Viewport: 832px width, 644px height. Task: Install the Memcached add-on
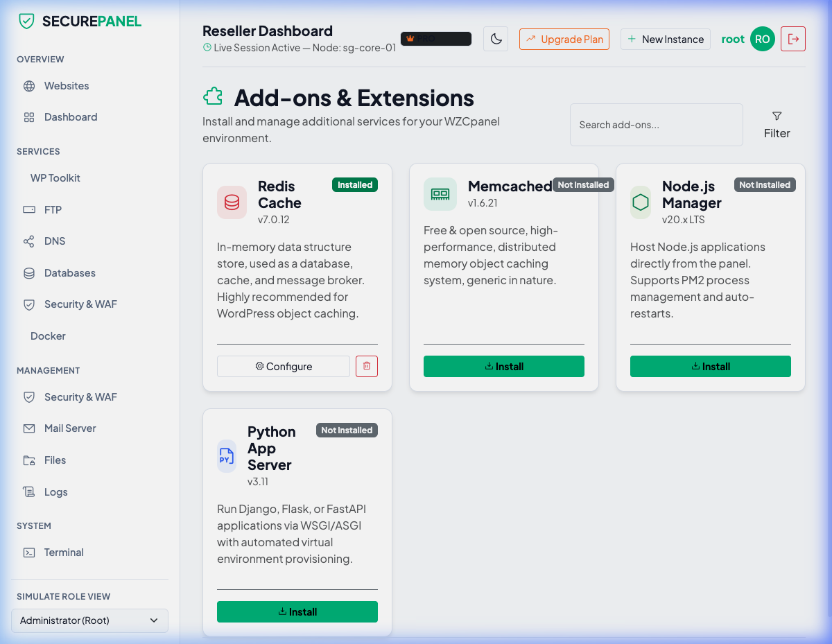pyautogui.click(x=504, y=367)
